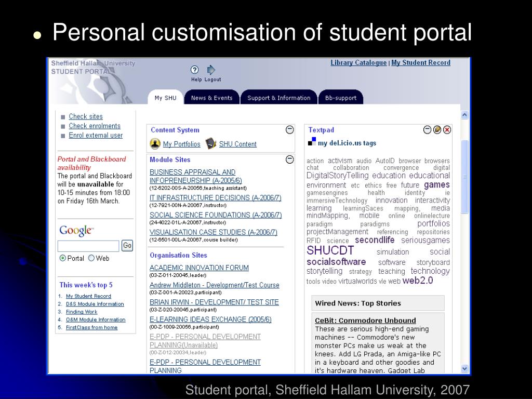Remove the Textpad module with red X
The width and height of the screenshot is (532, 399).
tap(447, 129)
